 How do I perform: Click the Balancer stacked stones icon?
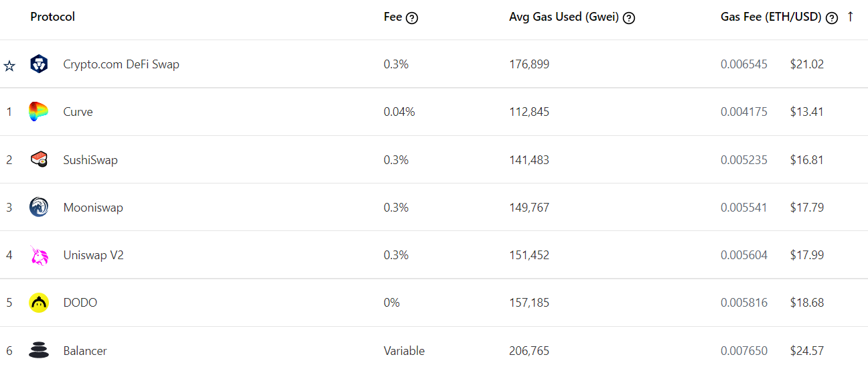pyautogui.click(x=39, y=350)
